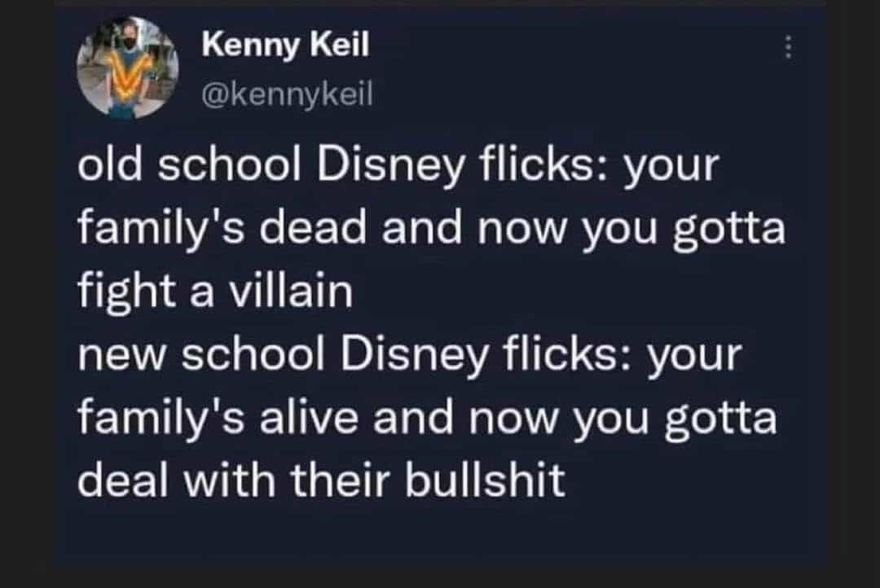This screenshot has width=880, height=588.
Task: Open the Kenny Keil display name link
Action: [285, 46]
